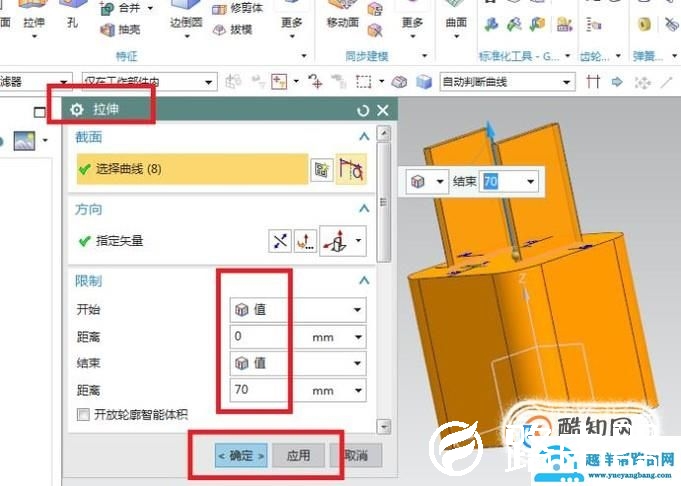Click the snap point plus icon in selection bar

(279, 81)
